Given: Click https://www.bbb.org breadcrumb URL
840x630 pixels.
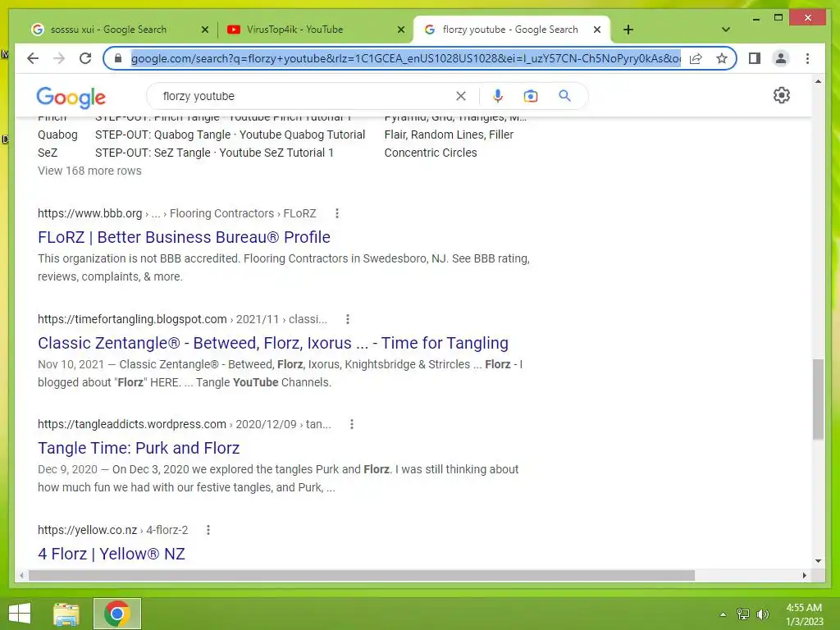Looking at the screenshot, I should [89, 213].
